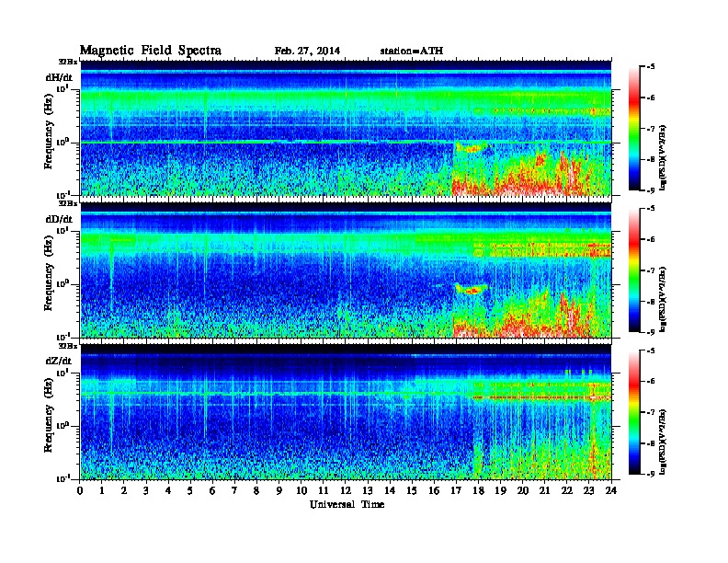Click hour 13 on Universal Time axis
Viewport: 728px width, 563px height.
[x=368, y=490]
